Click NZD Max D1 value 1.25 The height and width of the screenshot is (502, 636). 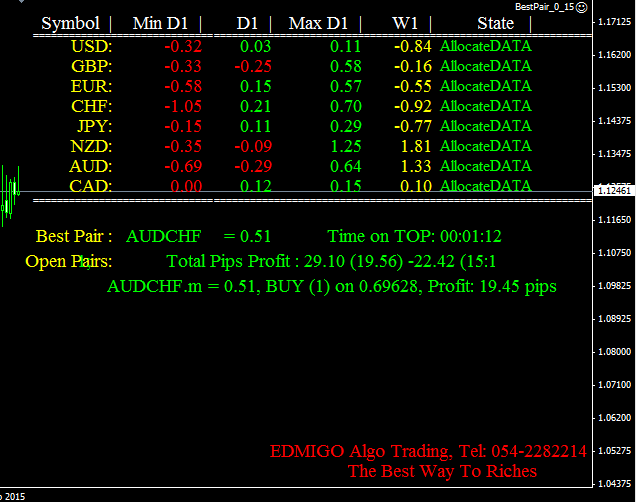click(x=346, y=146)
